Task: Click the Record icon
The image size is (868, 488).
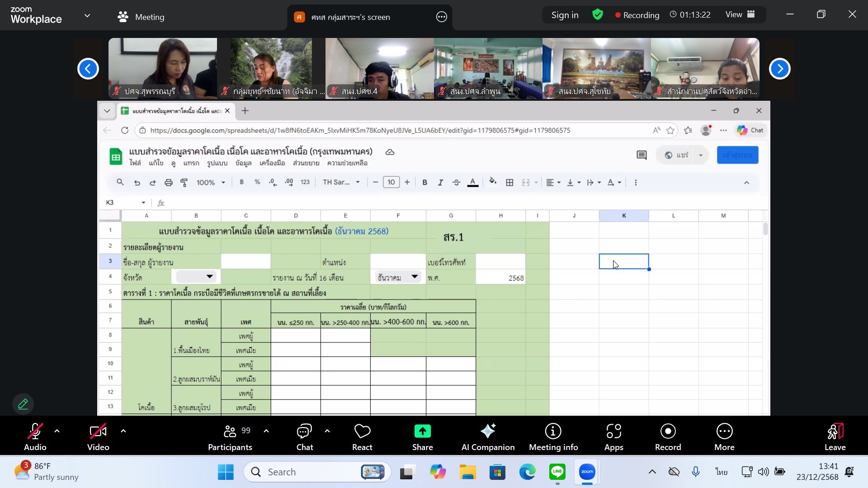Action: tap(668, 432)
